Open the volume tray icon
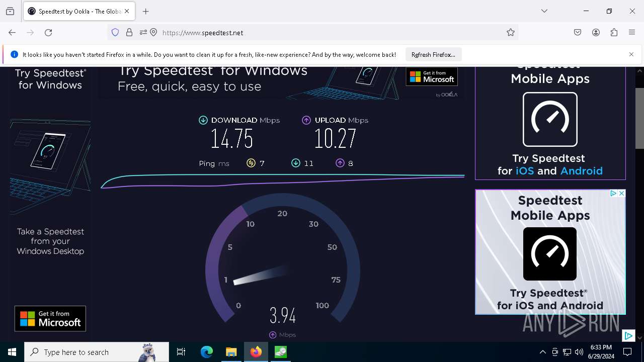Screen dimensions: 644x362 pyautogui.click(x=579, y=352)
